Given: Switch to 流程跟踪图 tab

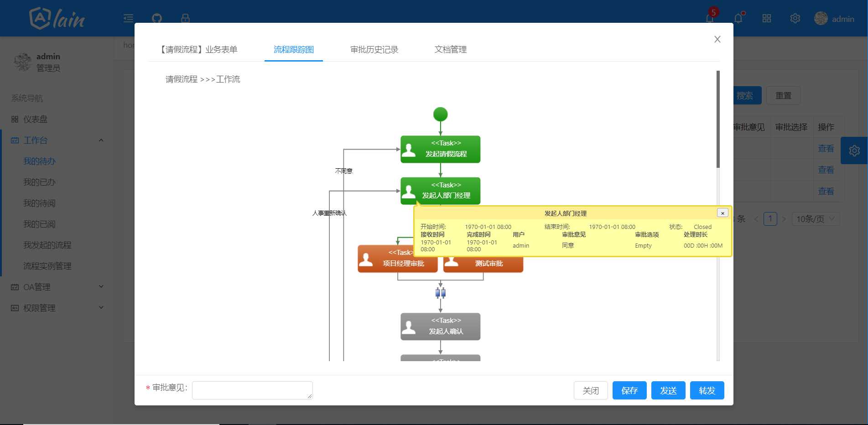Looking at the screenshot, I should click(x=294, y=49).
